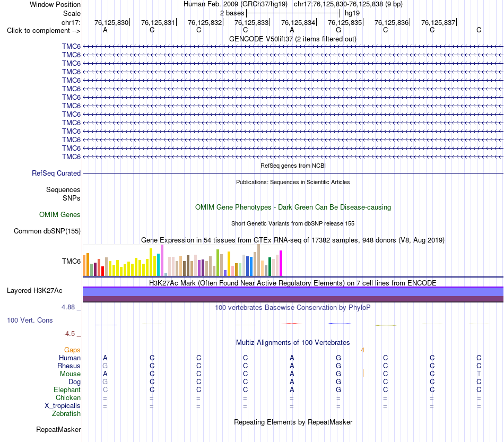Screen dimensions: 504x442
Task: Click the chr17: ruler label
Action: pos(71,22)
